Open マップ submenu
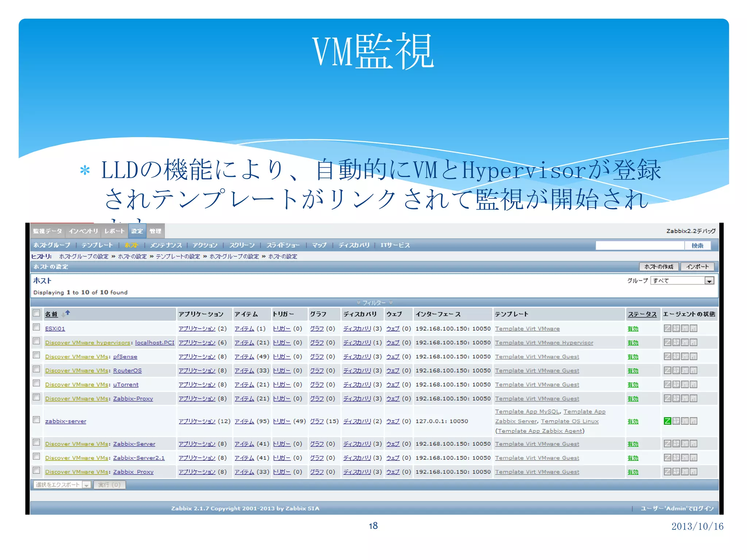Screen dimensions: 747x560 [319, 245]
